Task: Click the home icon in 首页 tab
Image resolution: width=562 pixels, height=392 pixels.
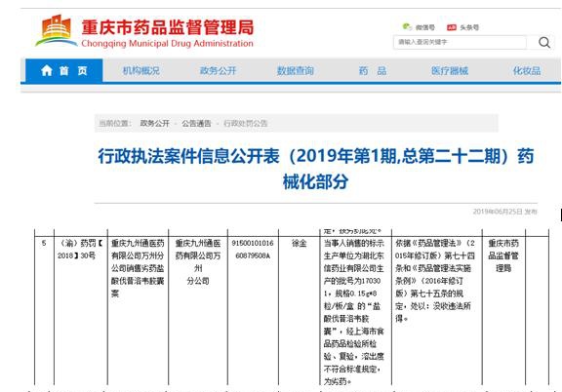Action: (47, 70)
